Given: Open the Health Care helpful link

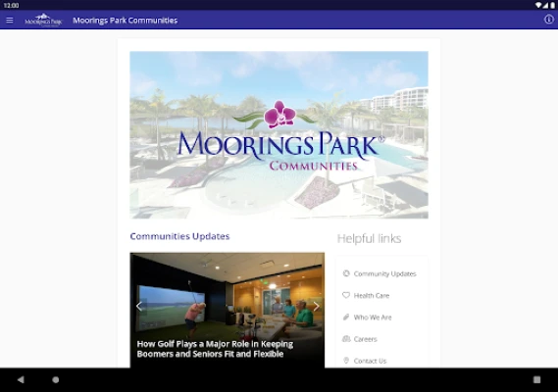Looking at the screenshot, I should point(371,295).
